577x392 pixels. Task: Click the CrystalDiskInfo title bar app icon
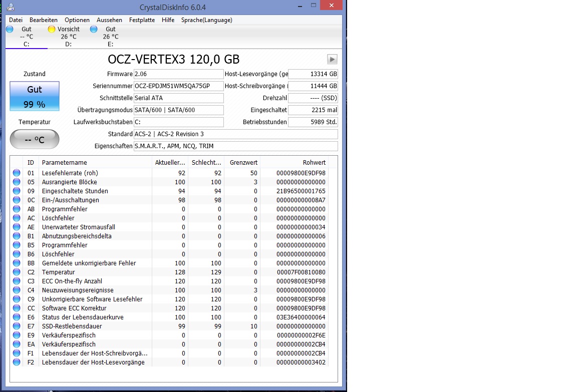tap(11, 7)
